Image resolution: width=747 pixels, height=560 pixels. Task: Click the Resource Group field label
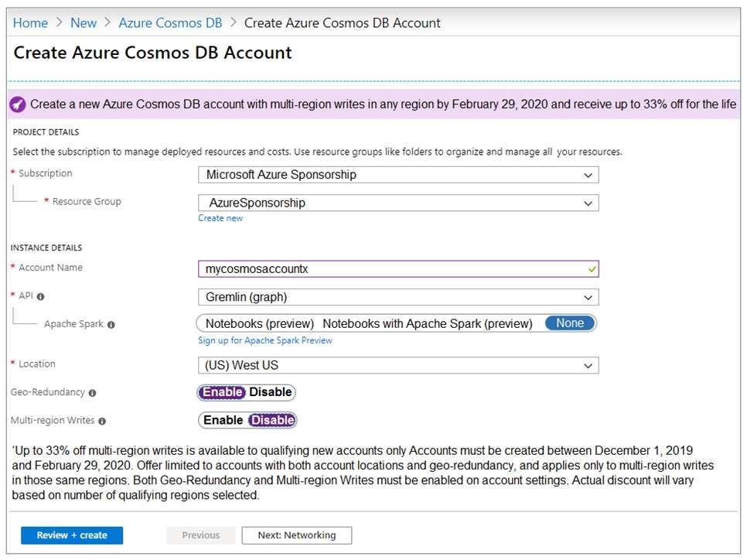pos(87,202)
